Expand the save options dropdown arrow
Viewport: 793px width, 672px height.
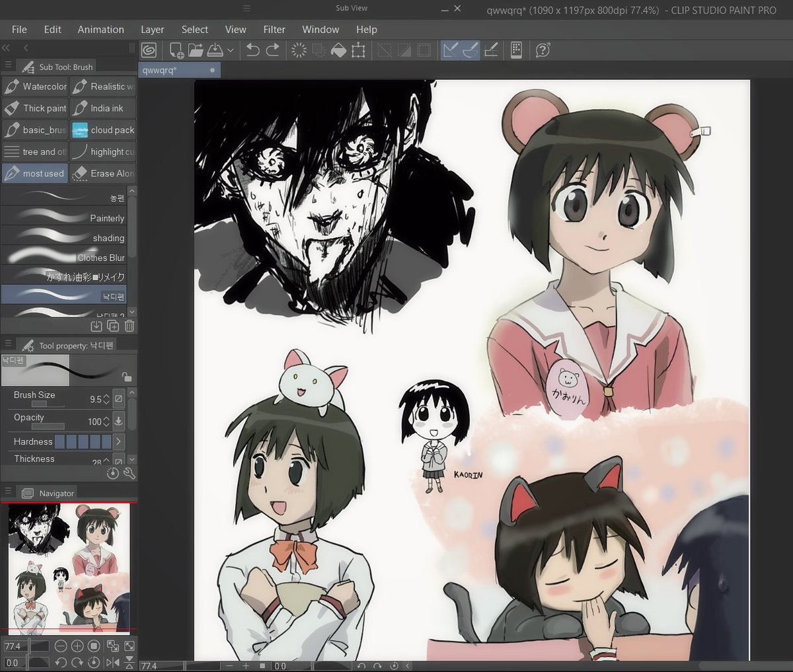[230, 50]
